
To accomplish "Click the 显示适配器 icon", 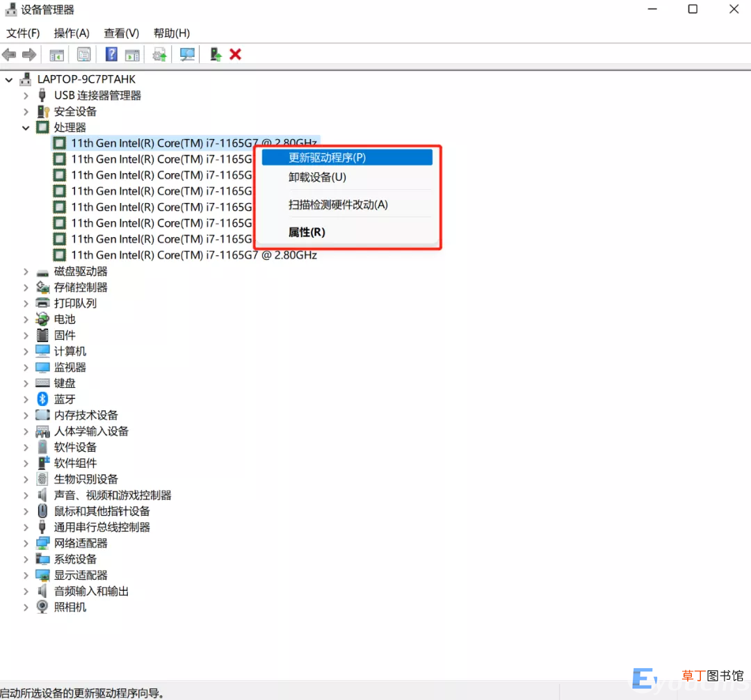I will click(x=42, y=575).
